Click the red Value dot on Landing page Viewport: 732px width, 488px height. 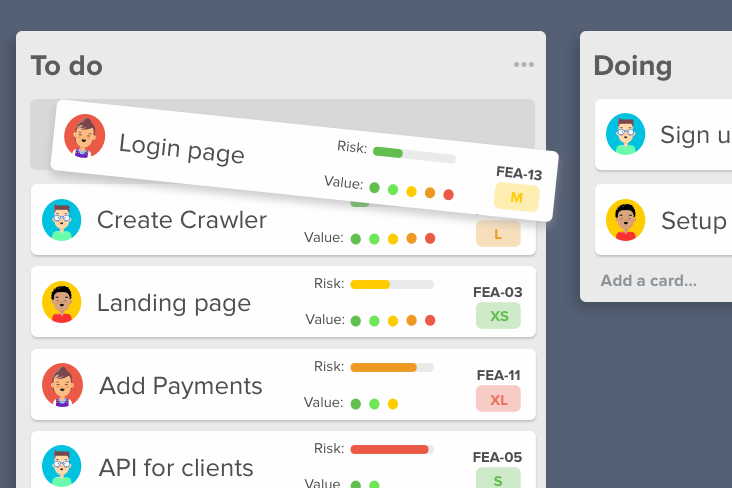tap(430, 320)
